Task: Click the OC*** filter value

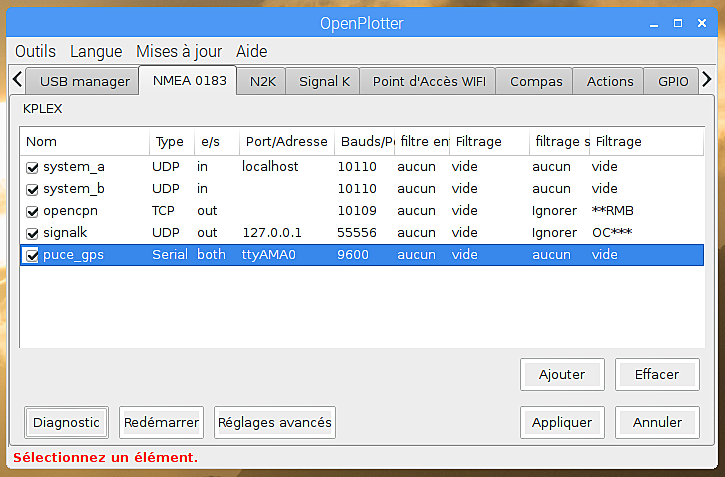Action: click(612, 232)
